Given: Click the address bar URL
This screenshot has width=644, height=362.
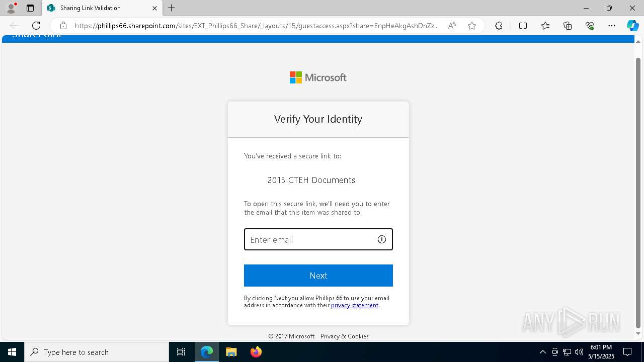Looking at the screenshot, I should [x=257, y=26].
